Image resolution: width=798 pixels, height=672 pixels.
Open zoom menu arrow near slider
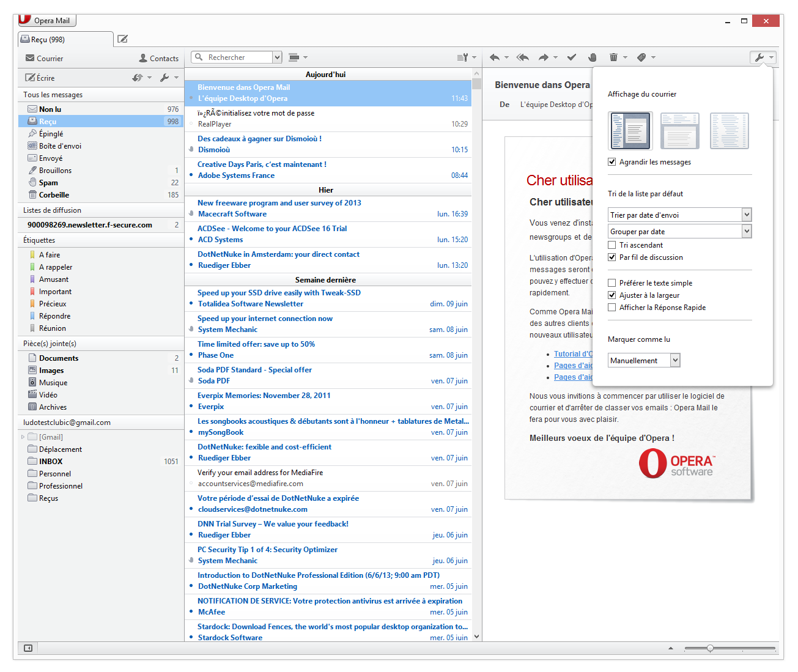point(671,648)
